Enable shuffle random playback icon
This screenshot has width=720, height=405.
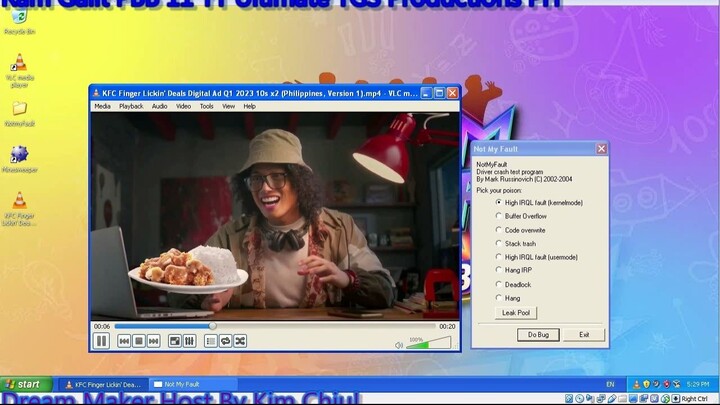pyautogui.click(x=240, y=341)
